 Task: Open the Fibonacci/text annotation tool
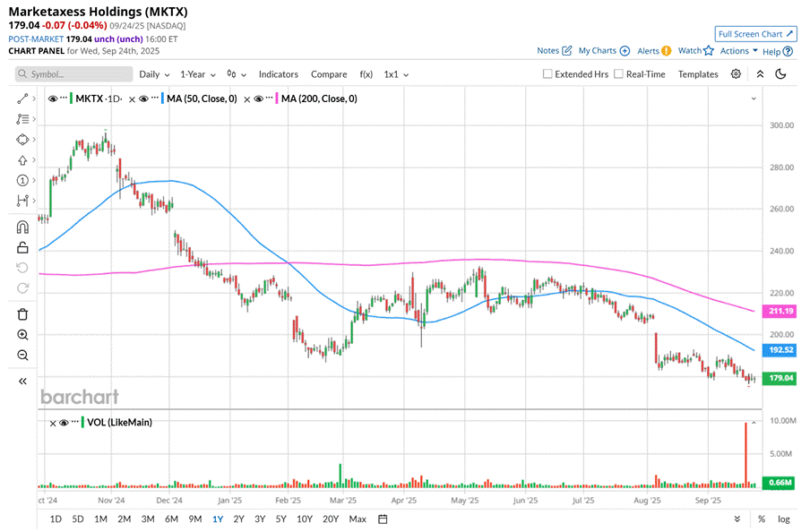point(22,119)
